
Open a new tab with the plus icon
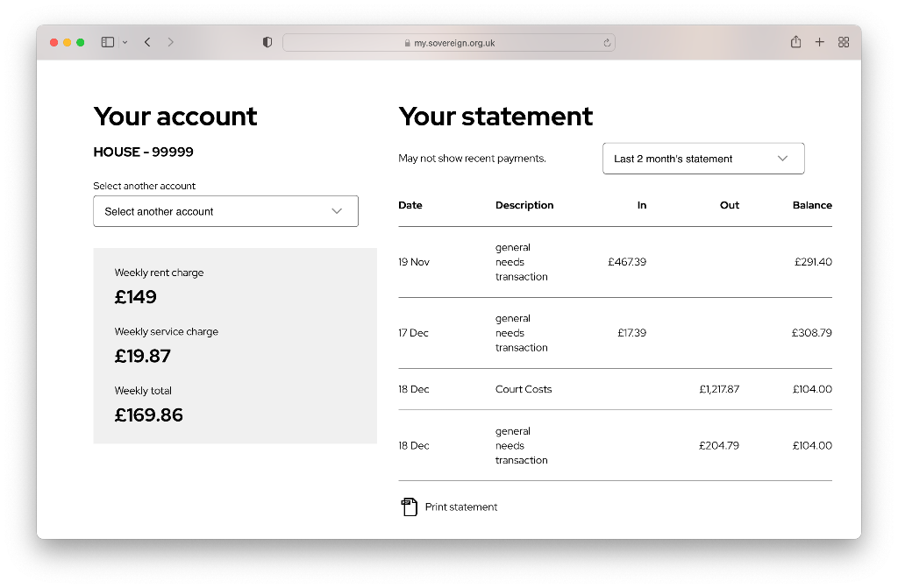click(819, 41)
